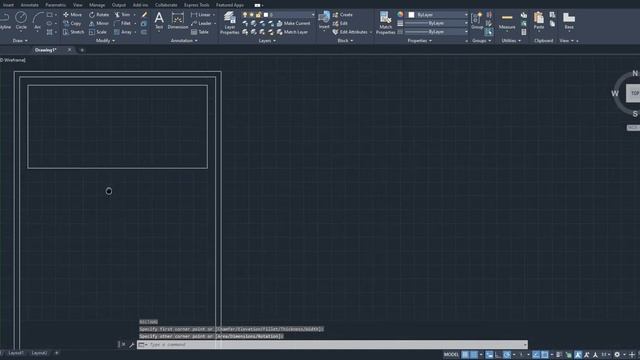This screenshot has width=640, height=360.
Task: Click Match Layer button
Action: [292, 32]
